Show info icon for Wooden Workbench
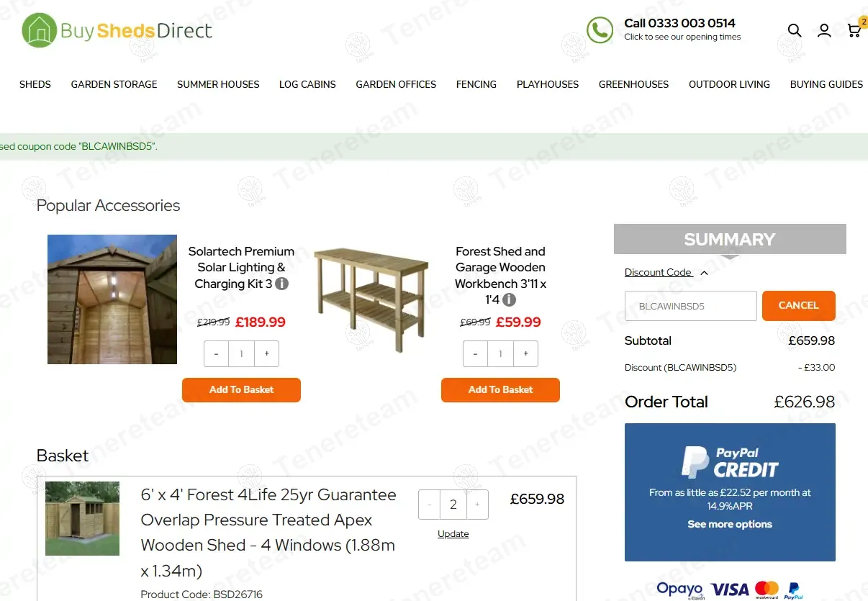 pos(509,299)
